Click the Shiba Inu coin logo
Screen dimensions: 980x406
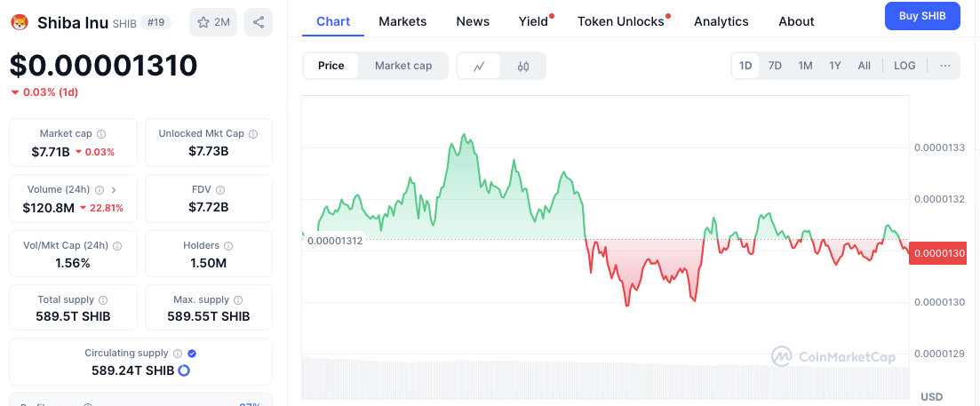coord(20,21)
